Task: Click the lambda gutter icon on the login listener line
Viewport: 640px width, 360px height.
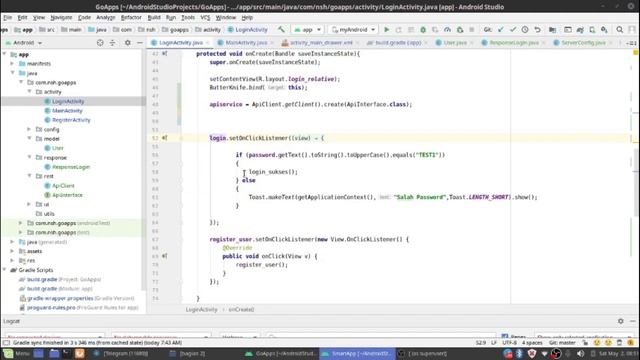Action: coord(164,138)
